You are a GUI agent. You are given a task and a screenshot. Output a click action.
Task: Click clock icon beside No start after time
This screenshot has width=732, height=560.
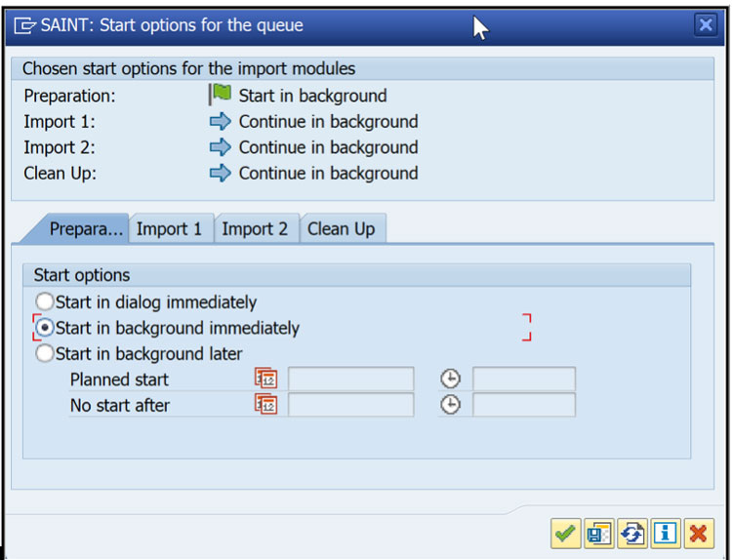pyautogui.click(x=450, y=405)
